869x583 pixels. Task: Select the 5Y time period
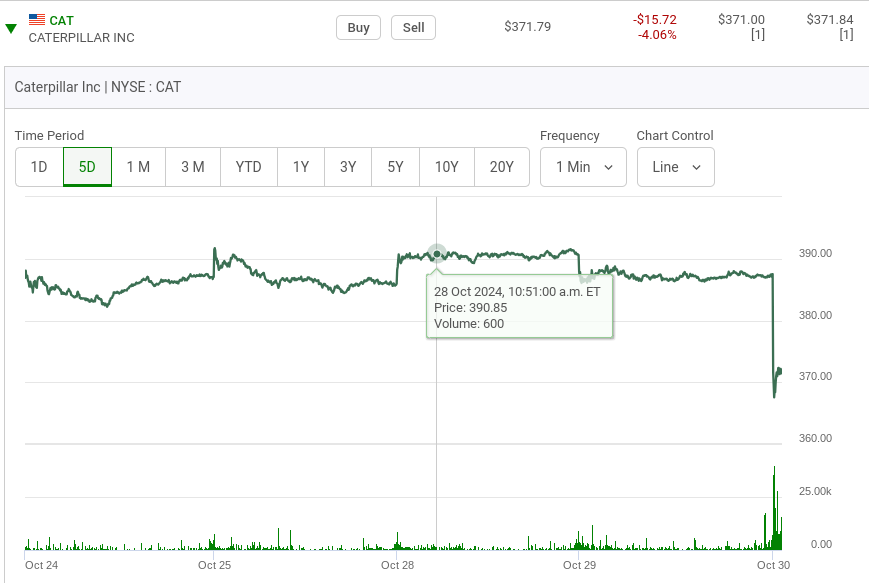pyautogui.click(x=395, y=167)
